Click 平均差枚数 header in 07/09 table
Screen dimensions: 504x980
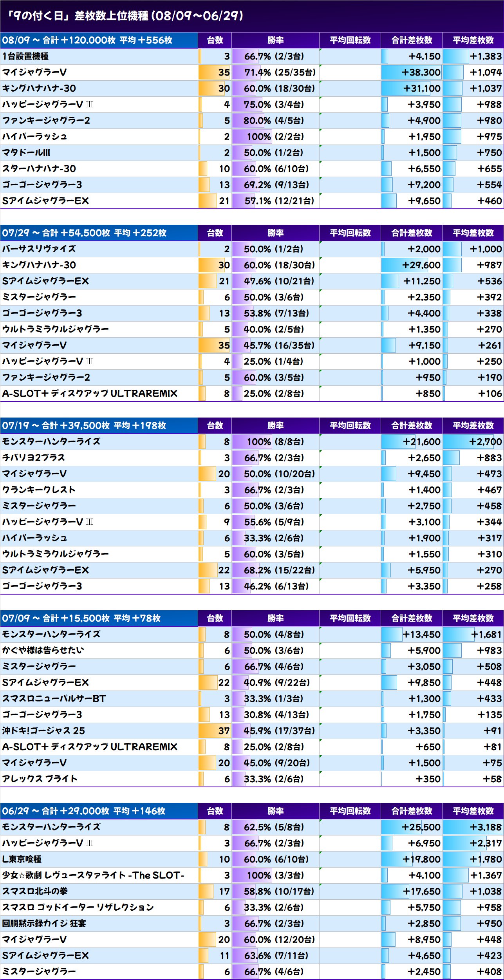[x=473, y=618]
